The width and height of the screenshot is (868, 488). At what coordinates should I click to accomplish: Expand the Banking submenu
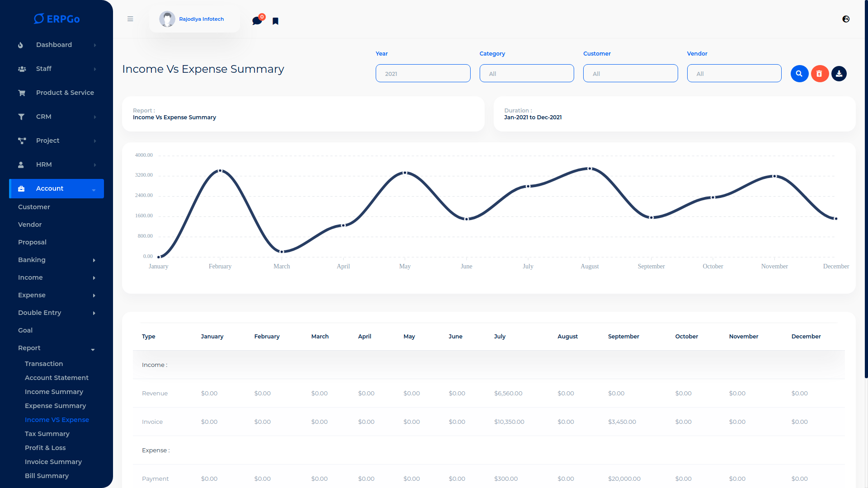click(x=57, y=260)
